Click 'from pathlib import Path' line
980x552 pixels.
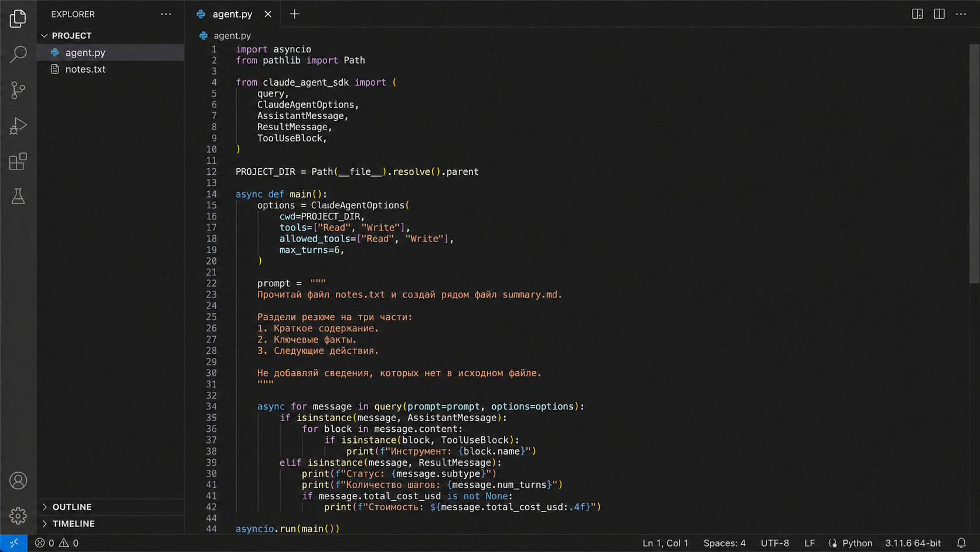point(300,60)
